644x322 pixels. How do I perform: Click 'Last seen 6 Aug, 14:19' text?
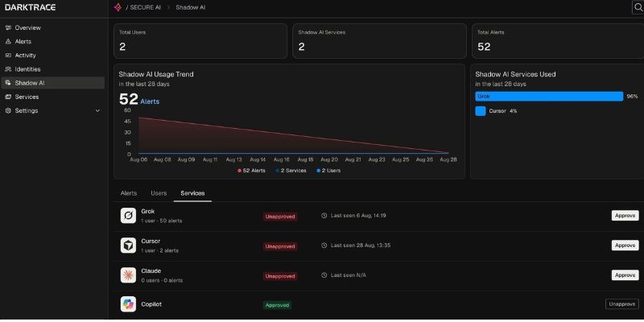click(x=358, y=216)
